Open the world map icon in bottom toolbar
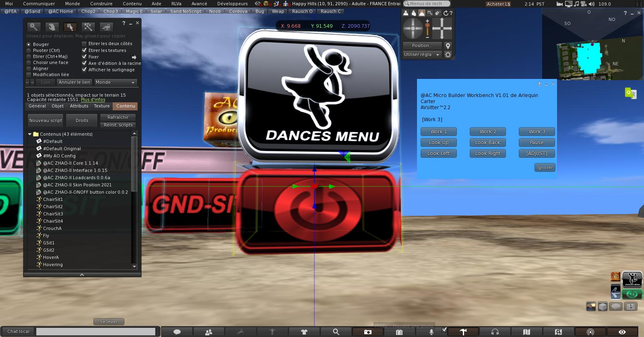Screen dimensions: 644x337 (x=526, y=332)
